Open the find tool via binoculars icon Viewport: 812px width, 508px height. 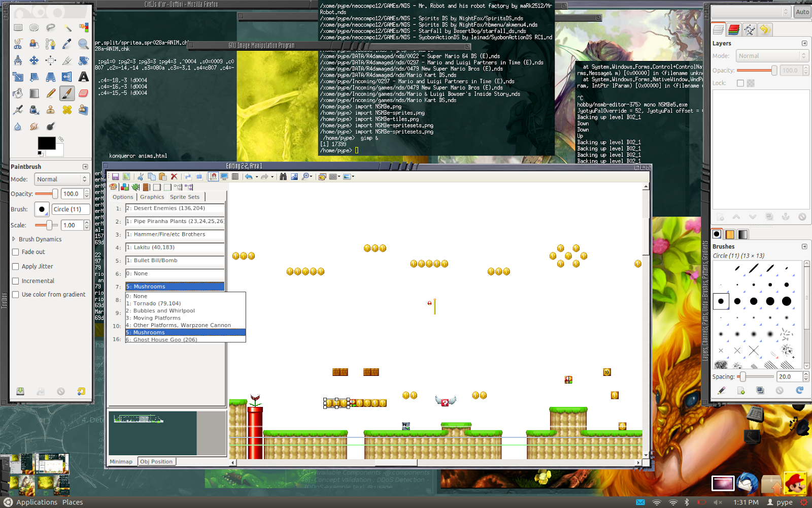click(x=283, y=176)
